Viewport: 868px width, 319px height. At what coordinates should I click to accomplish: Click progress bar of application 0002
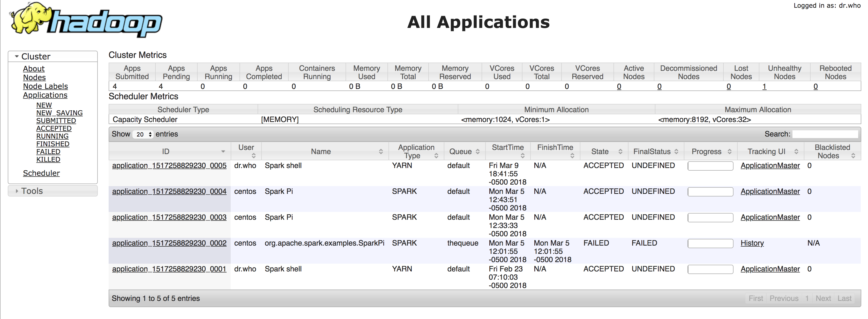[710, 244]
